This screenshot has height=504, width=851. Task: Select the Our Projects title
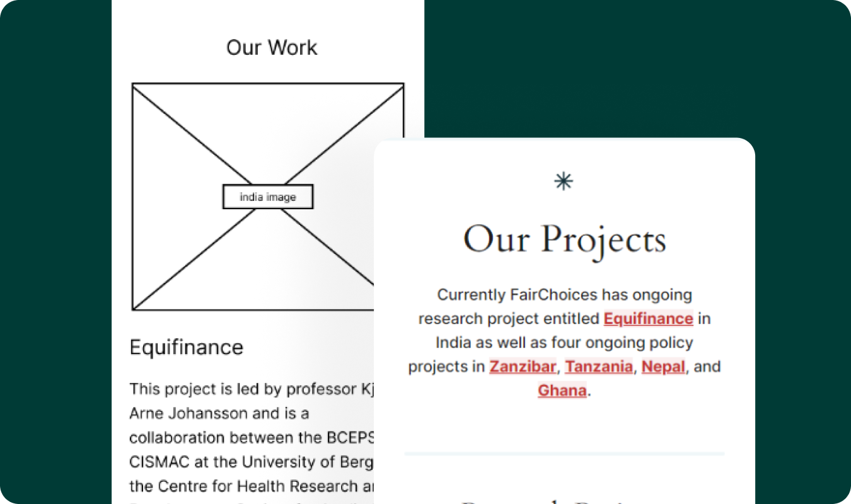(564, 240)
